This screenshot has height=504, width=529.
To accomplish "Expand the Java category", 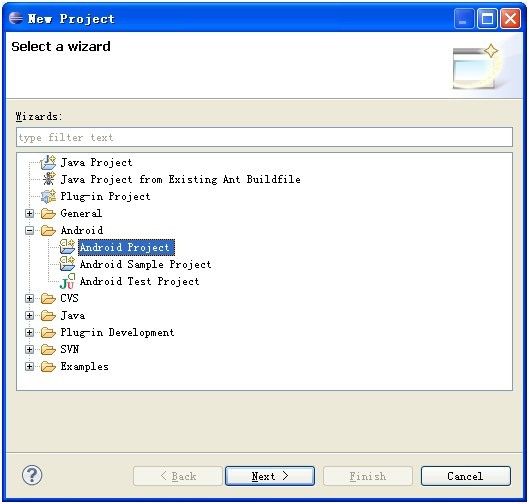I will click(x=29, y=316).
